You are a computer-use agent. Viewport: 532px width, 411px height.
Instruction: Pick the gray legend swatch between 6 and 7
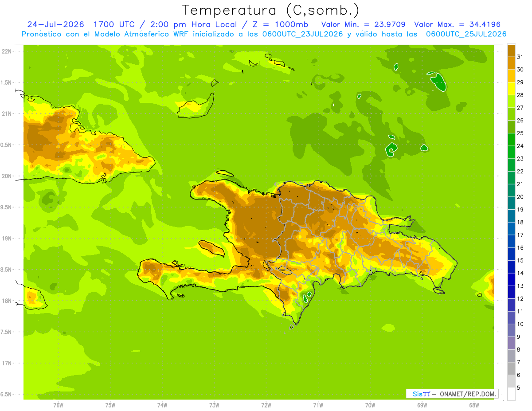coord(511,368)
